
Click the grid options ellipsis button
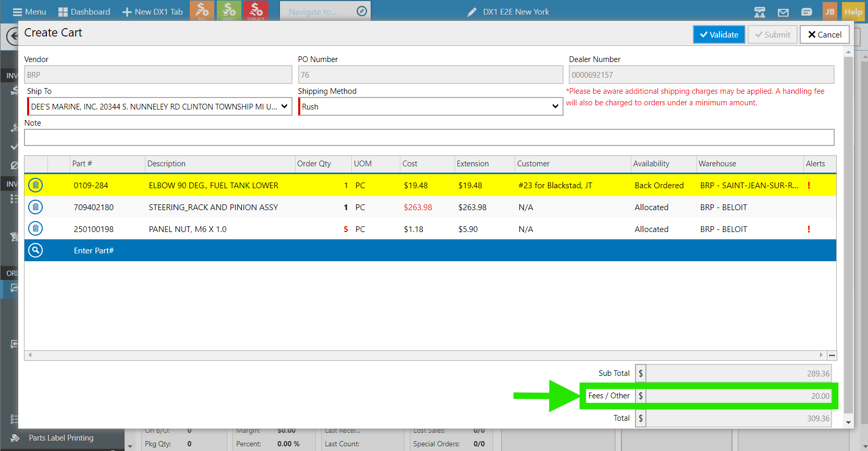[832, 355]
